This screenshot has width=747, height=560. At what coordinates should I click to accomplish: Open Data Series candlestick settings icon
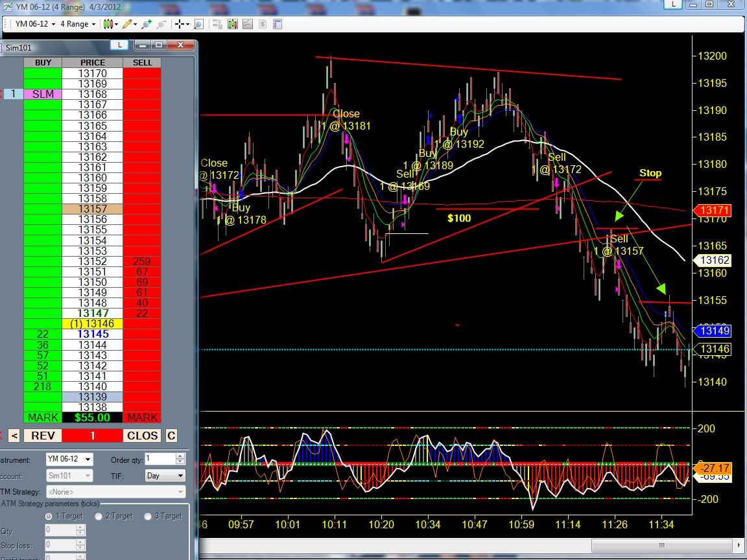pyautogui.click(x=233, y=24)
